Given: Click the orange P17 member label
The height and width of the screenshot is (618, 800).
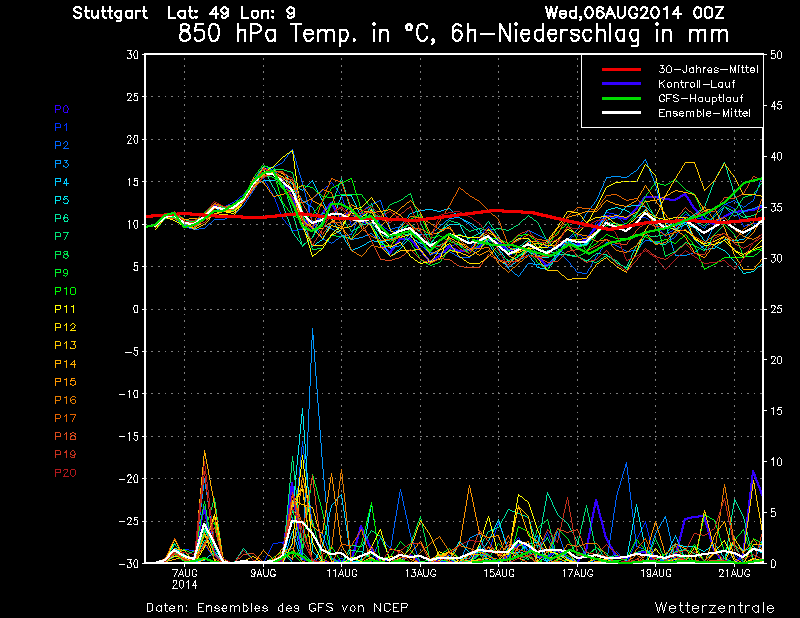Looking at the screenshot, I should point(64,418).
